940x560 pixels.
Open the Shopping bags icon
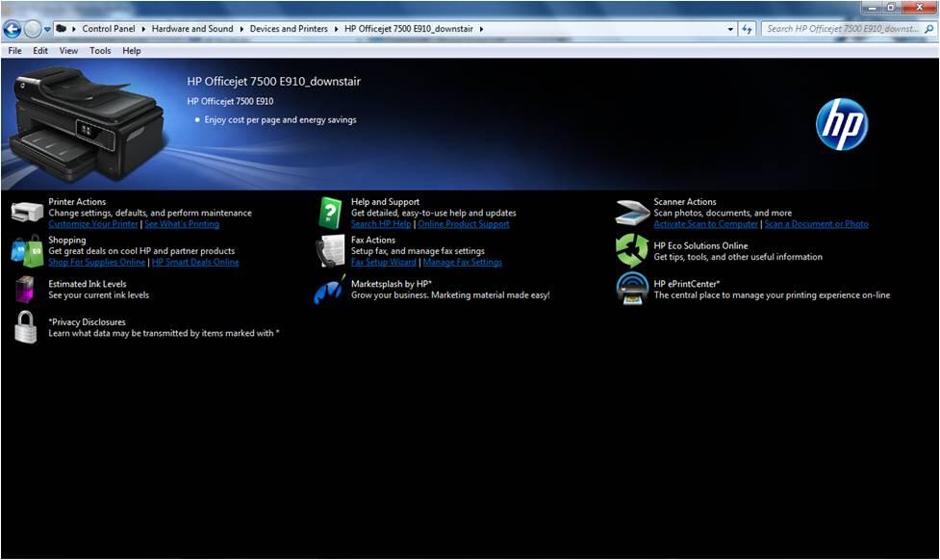26,250
